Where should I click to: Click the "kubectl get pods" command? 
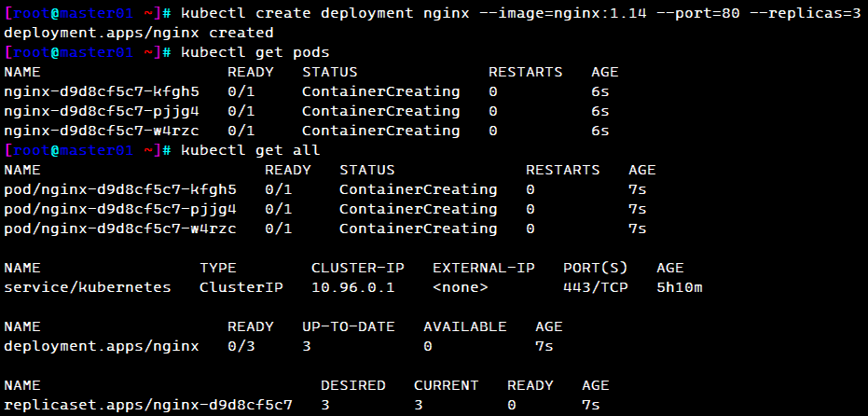[x=255, y=52]
